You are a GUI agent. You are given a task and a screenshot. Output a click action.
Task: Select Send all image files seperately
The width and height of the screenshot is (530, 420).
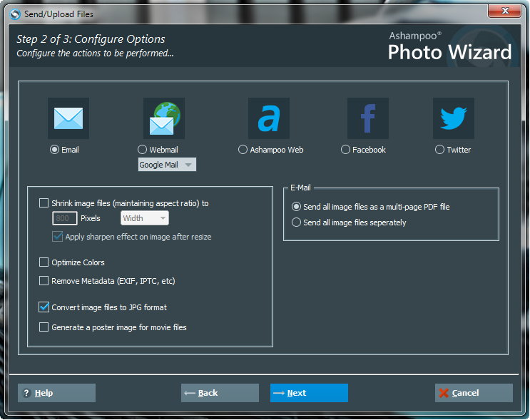point(297,222)
